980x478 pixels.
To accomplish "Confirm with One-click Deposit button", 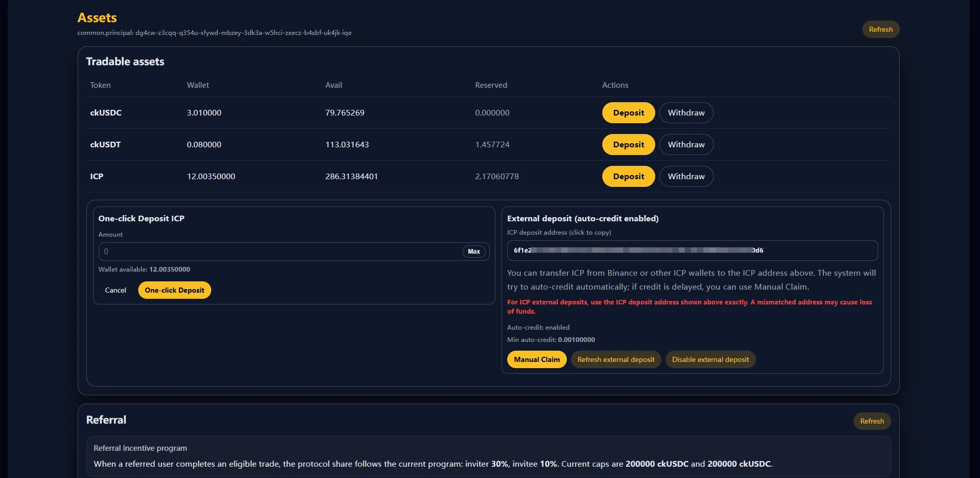I will [x=174, y=290].
